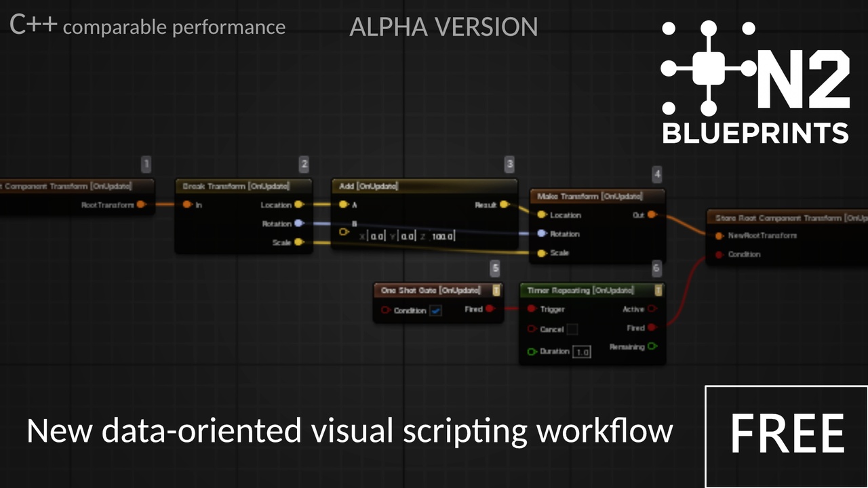
Task: Edit the Duration field showing 1.0
Action: [x=582, y=352]
